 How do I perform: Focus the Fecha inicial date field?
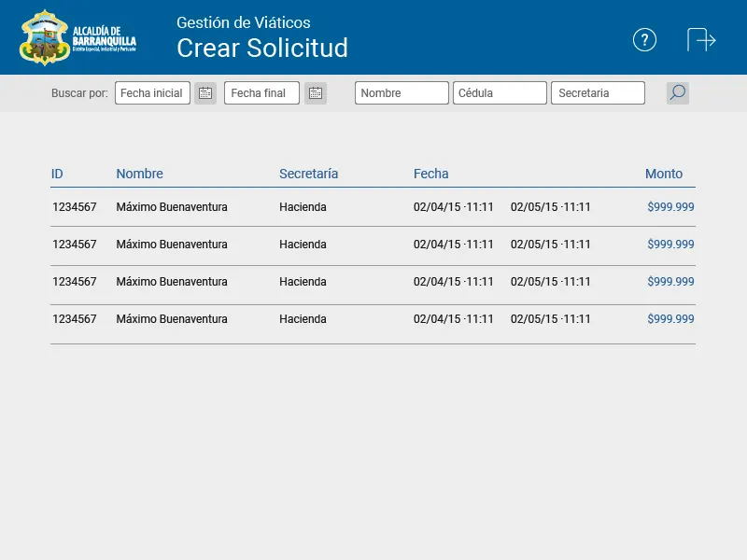click(152, 92)
